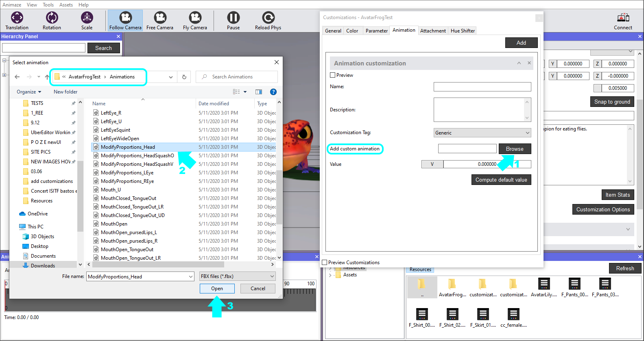This screenshot has width=644, height=341.
Task: Activate the Rotation tool
Action: [x=52, y=21]
